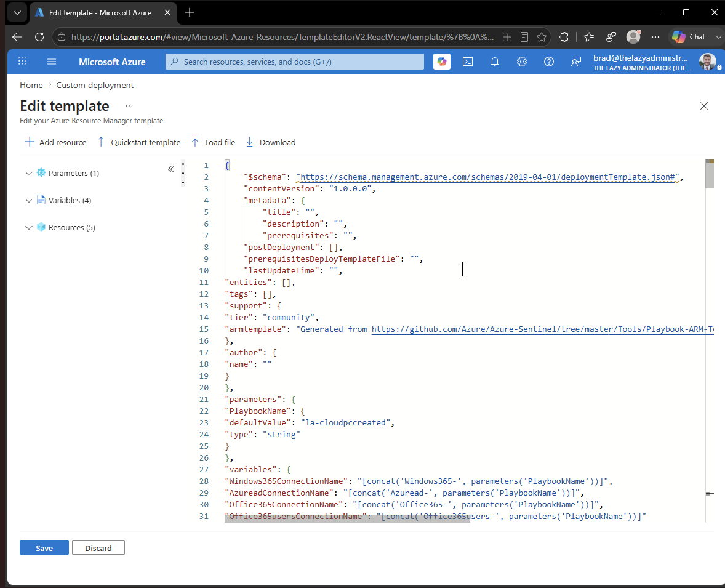Open the github.com Azure-Sentinel link

(x=542, y=329)
